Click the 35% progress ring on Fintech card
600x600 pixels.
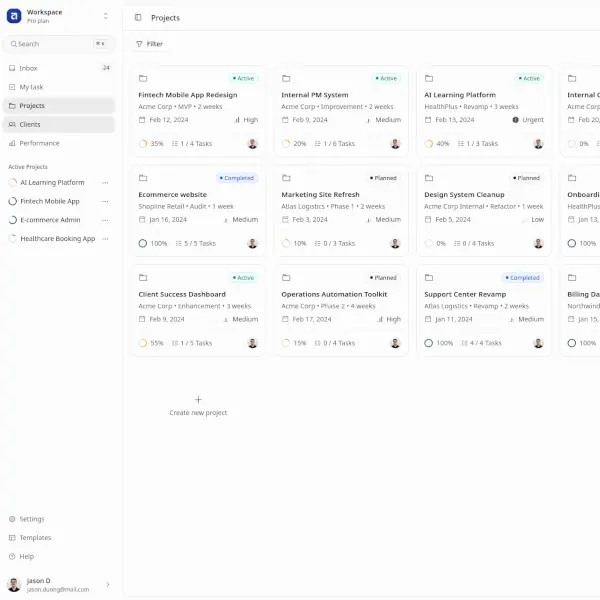pos(143,144)
